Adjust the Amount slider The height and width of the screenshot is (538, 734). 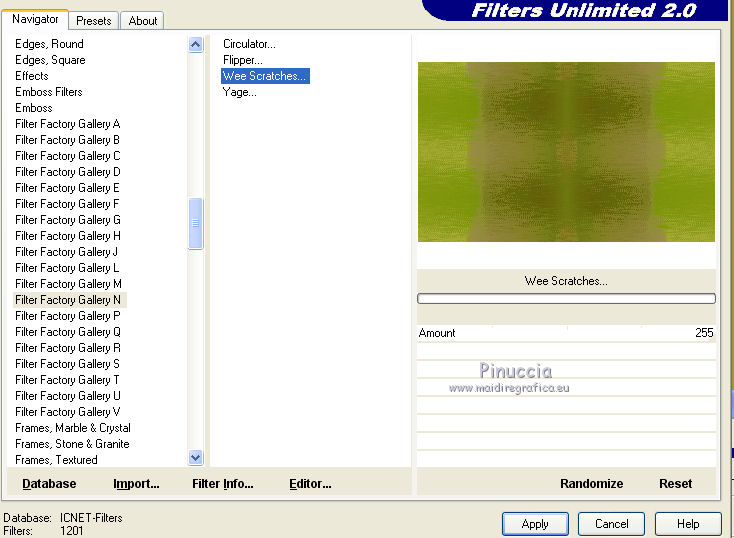(x=566, y=333)
